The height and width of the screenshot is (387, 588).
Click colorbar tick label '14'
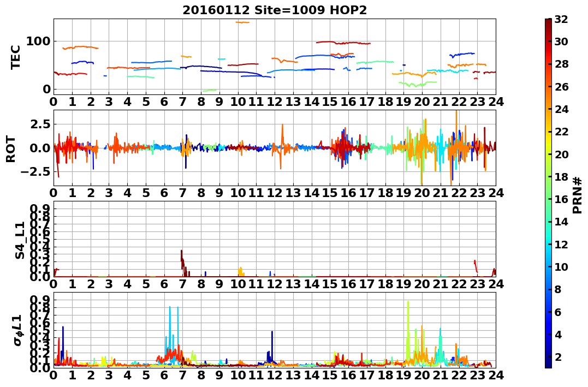(x=561, y=222)
